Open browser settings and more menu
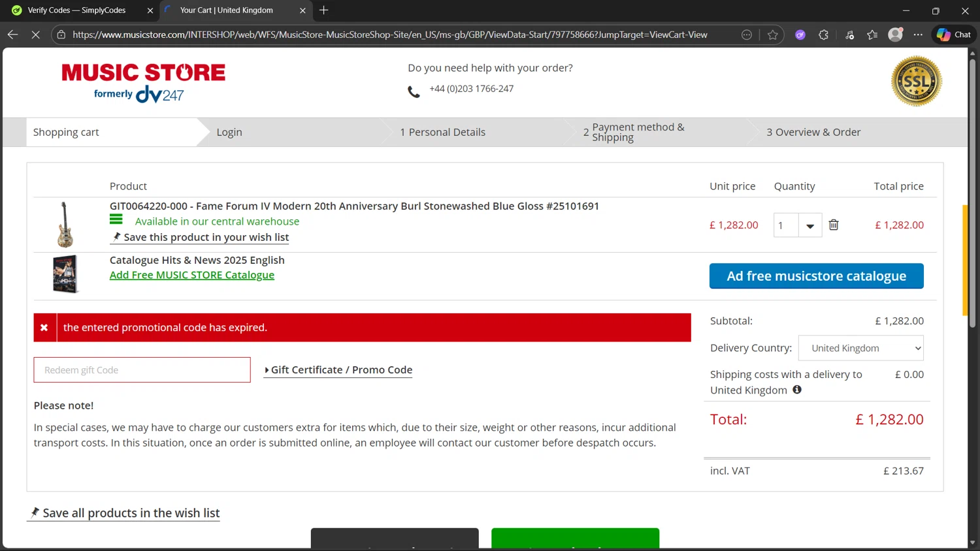 coord(918,35)
